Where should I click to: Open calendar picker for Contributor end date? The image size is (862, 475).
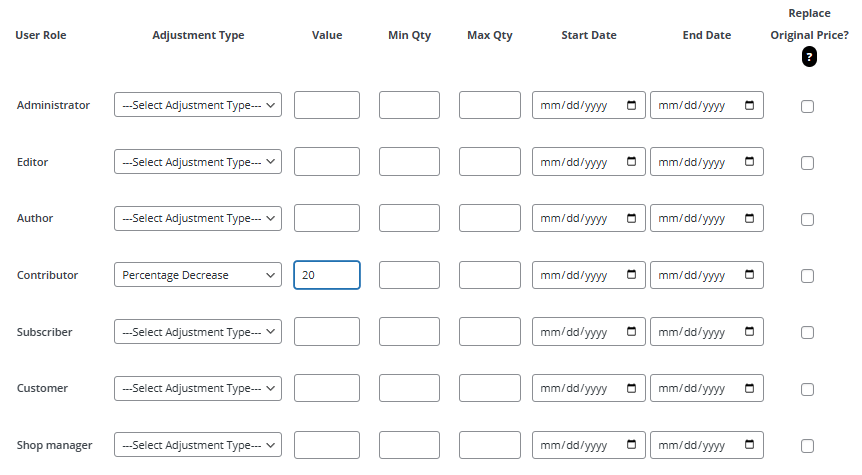[749, 275]
